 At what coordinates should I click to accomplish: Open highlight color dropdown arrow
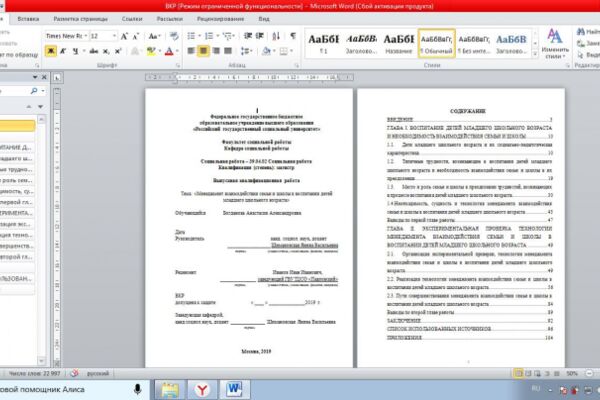click(x=160, y=51)
